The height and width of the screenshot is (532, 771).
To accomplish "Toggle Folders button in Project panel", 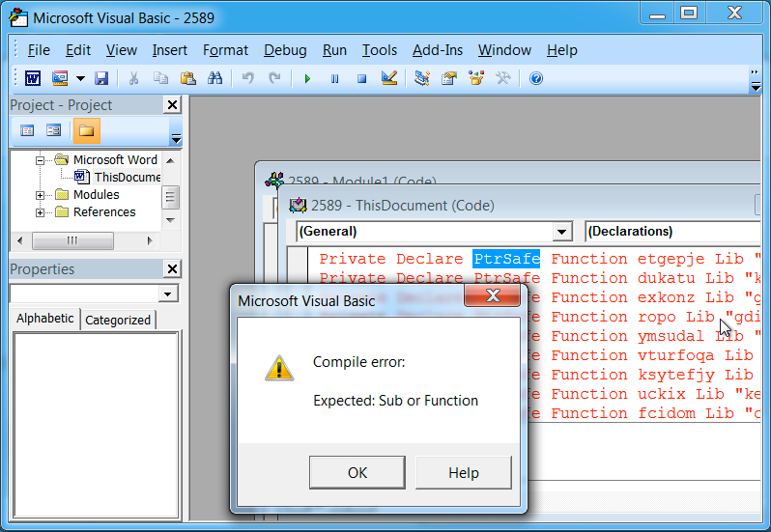I will pos(87,130).
